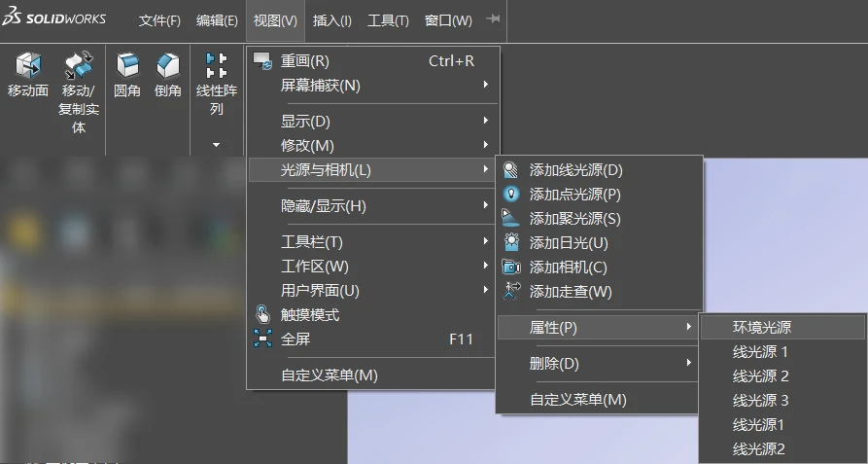The width and height of the screenshot is (868, 464).
Task: Click the 添加点光源(P) bulb icon
Action: coord(510,194)
